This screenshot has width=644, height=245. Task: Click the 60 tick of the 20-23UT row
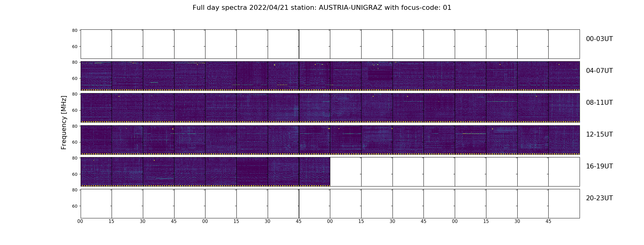(75, 206)
